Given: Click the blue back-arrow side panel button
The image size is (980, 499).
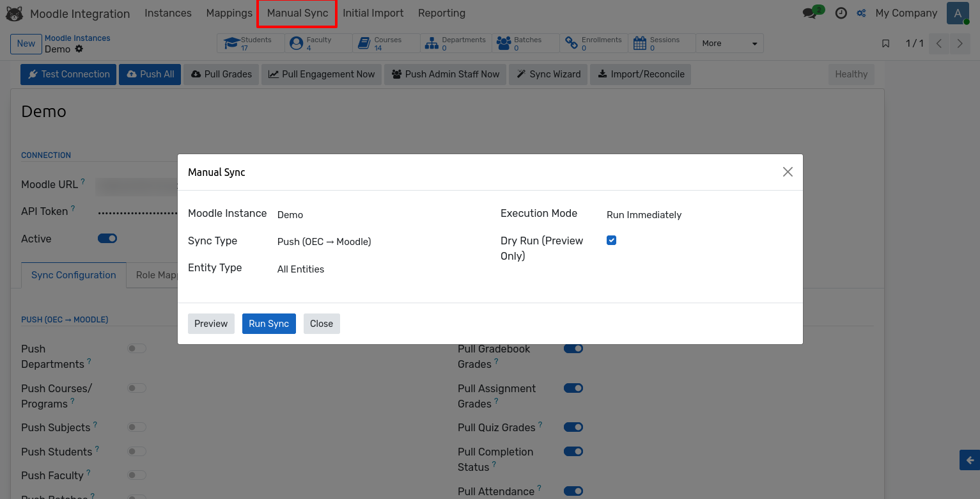Looking at the screenshot, I should (x=970, y=460).
